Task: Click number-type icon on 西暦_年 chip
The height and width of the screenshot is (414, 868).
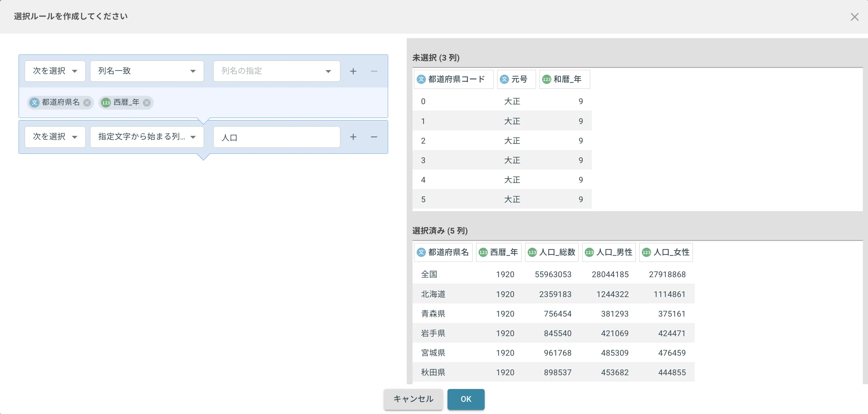Action: click(106, 102)
